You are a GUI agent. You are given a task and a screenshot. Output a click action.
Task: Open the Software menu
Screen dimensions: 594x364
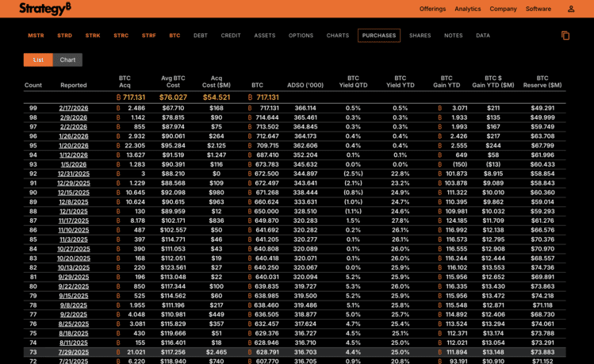[x=538, y=9]
